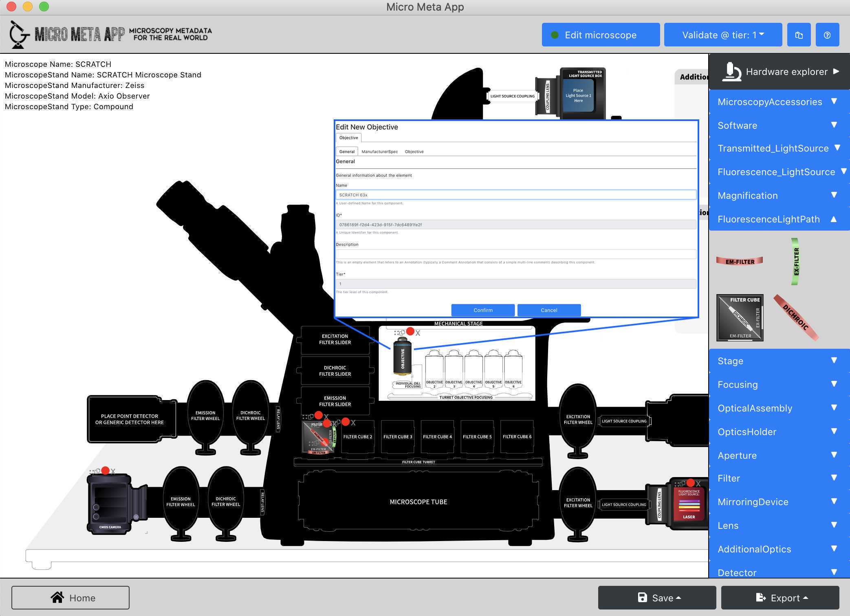Collapse the Hardware explorer panel

pyautogui.click(x=780, y=72)
